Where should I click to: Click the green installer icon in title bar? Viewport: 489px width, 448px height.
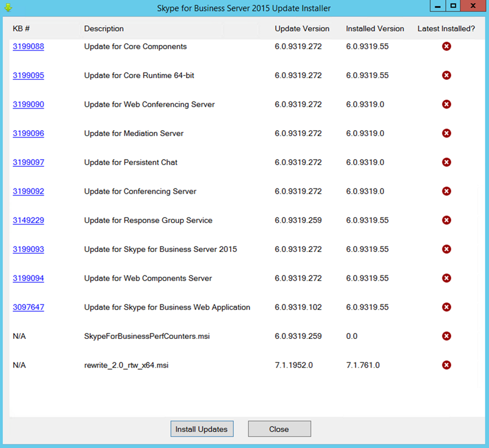point(8,8)
